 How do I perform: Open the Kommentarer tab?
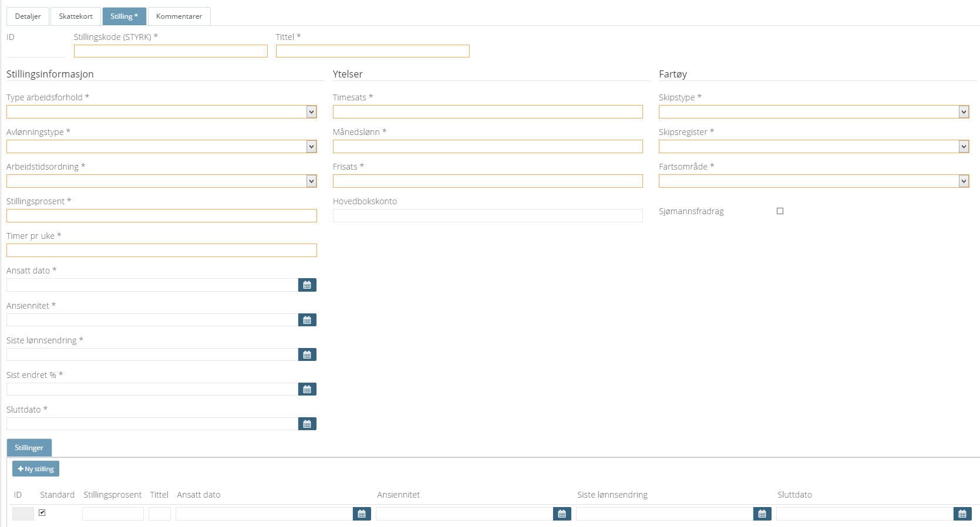tap(179, 16)
